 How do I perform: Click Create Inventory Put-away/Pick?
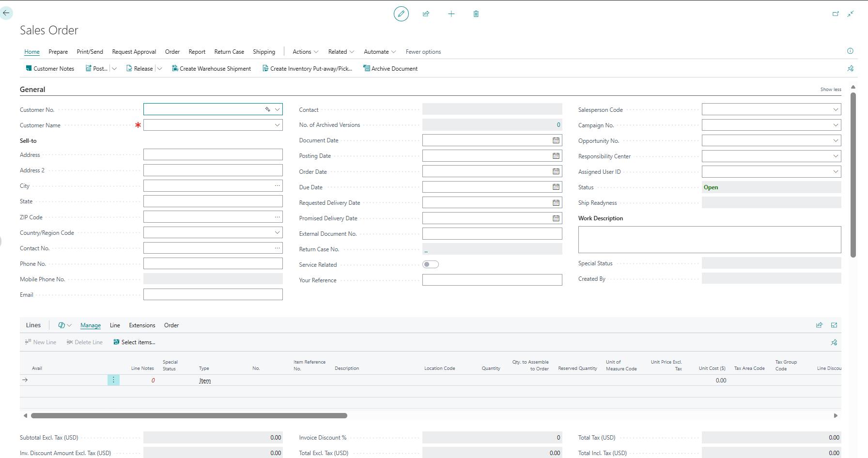[307, 69]
